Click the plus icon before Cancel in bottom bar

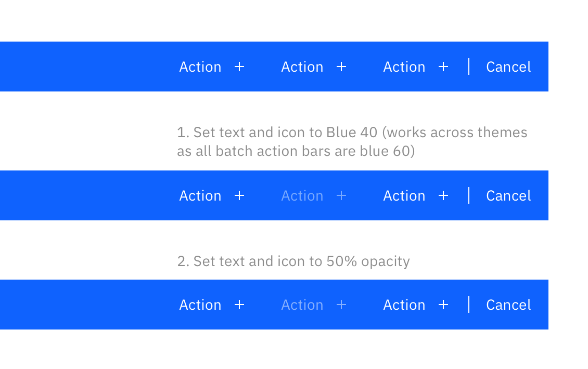click(443, 305)
